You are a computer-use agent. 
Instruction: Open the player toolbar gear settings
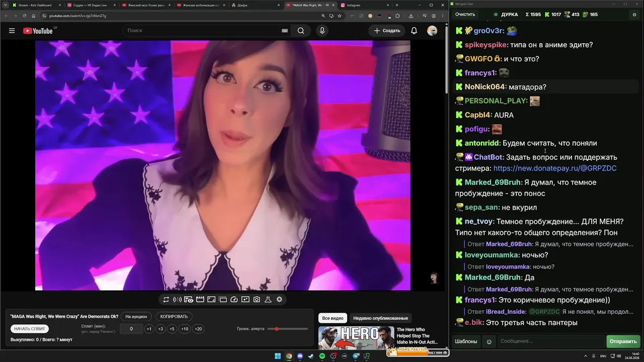(279, 300)
